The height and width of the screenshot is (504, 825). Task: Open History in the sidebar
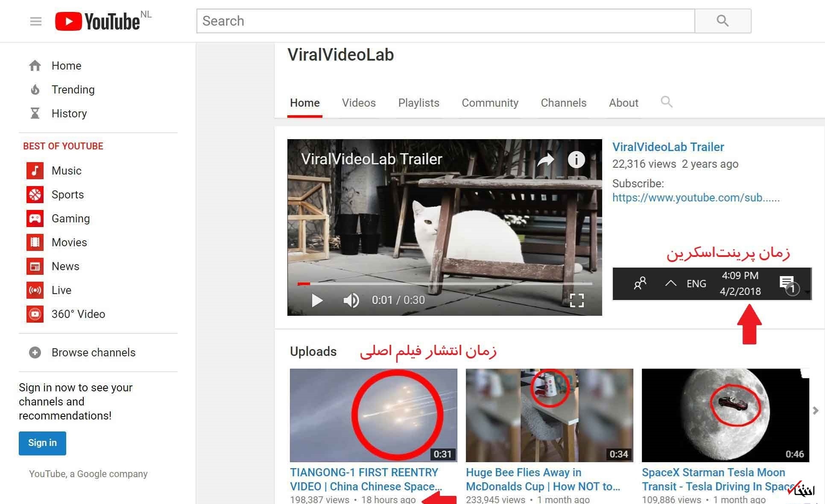[69, 114]
